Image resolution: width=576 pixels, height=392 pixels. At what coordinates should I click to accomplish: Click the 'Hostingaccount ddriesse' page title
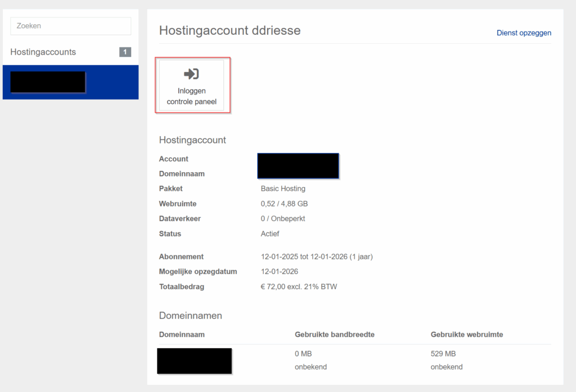click(x=230, y=30)
